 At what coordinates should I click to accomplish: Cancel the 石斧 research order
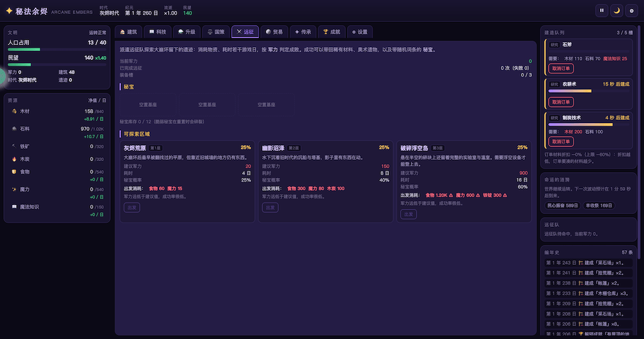click(x=561, y=68)
